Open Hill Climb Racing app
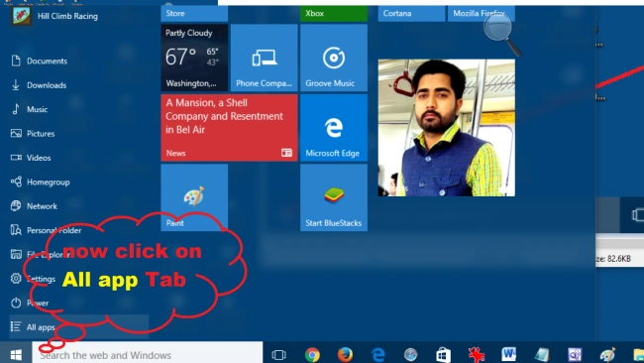644x363 pixels. (54, 16)
